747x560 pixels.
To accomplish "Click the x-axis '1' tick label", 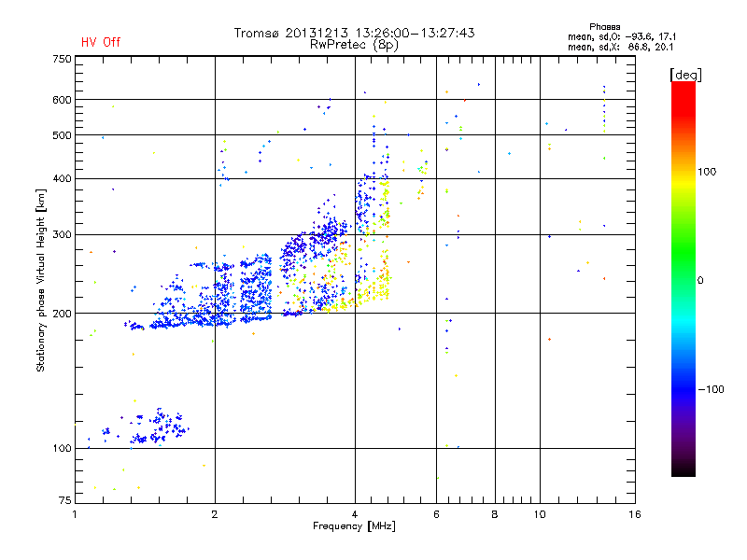I will [x=75, y=514].
